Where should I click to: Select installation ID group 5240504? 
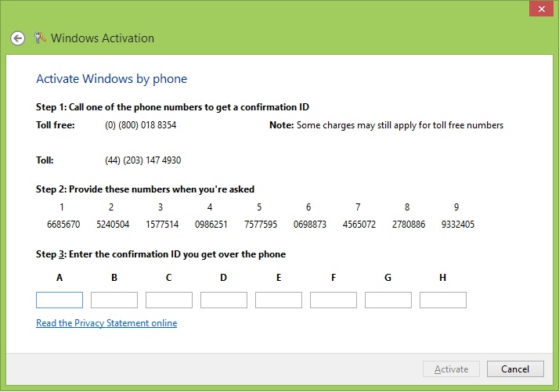coord(113,225)
